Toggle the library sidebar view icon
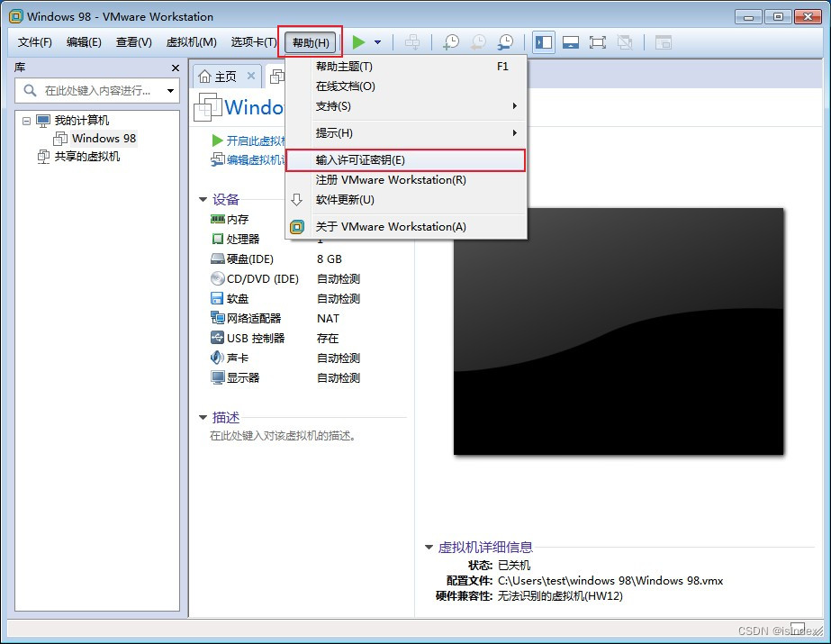The image size is (831, 644). click(544, 41)
